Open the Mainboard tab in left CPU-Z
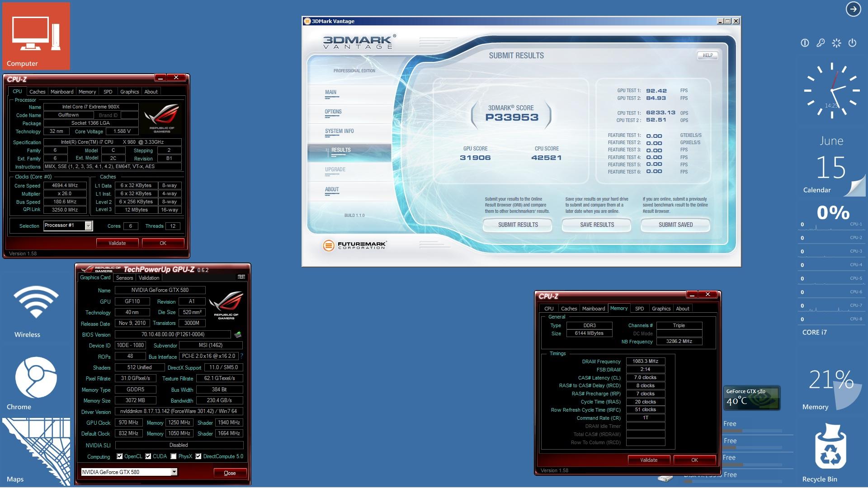The width and height of the screenshot is (868, 488). (62, 92)
